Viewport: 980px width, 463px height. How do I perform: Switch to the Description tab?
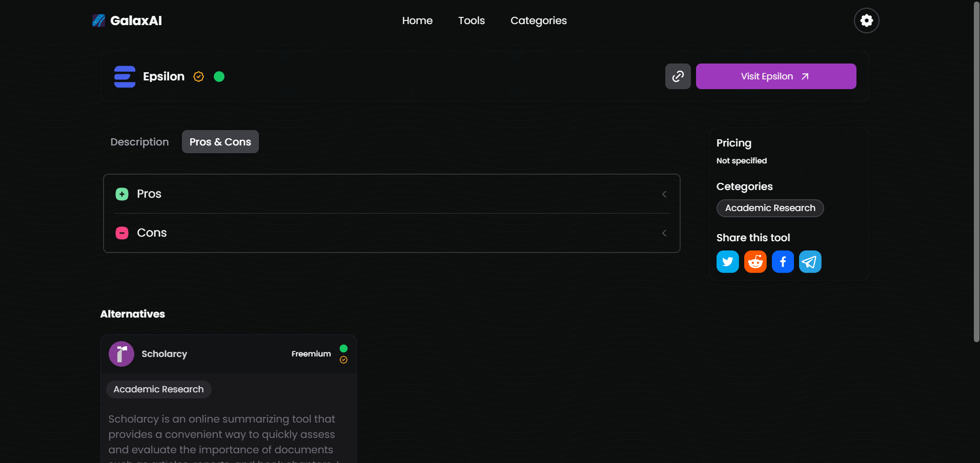coord(139,142)
